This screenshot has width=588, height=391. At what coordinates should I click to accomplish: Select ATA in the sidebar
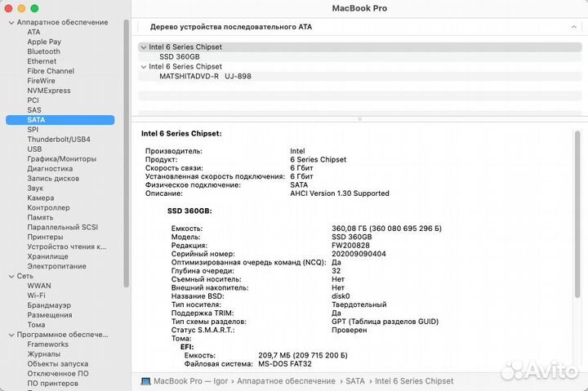pos(33,32)
